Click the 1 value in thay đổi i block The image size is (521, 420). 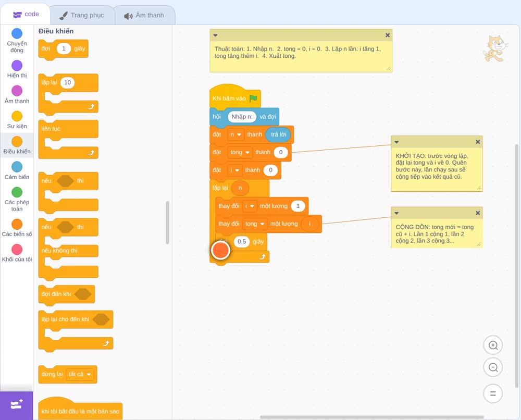tap(298, 206)
